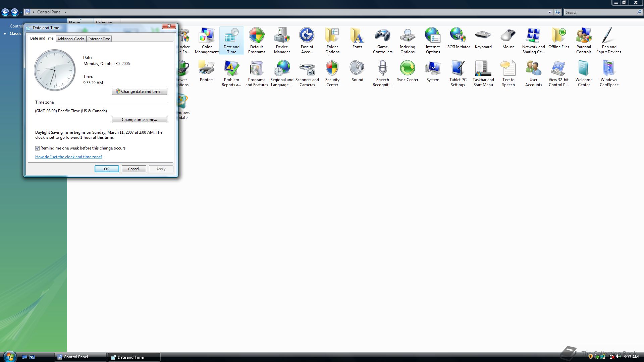Uncheck the week-ahead change reminder checkbox
Screen dimensions: 644x362
(x=38, y=148)
